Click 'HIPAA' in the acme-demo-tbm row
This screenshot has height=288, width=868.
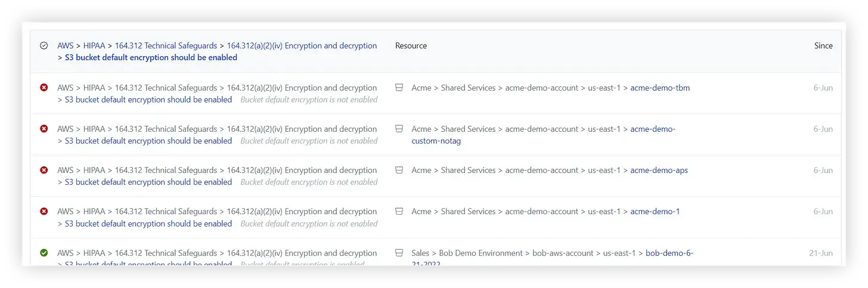(x=94, y=88)
